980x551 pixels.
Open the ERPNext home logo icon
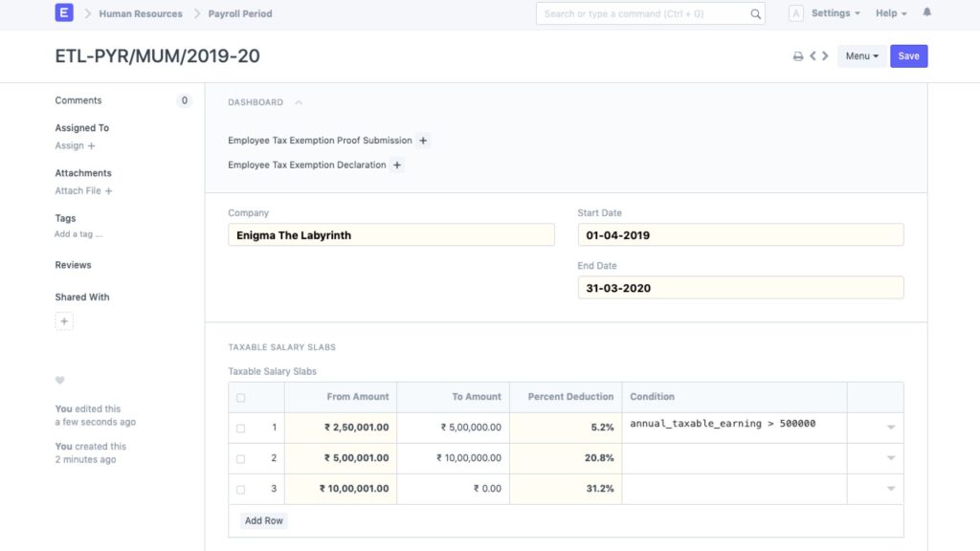(x=64, y=12)
